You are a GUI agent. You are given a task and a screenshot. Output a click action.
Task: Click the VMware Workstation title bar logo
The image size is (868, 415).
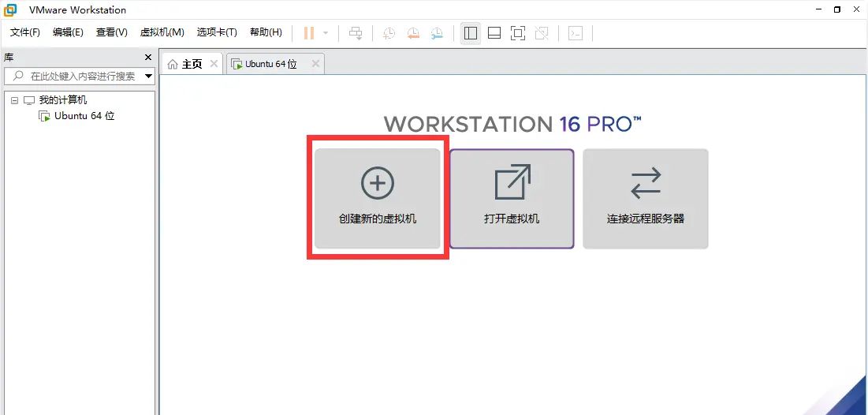[10, 9]
